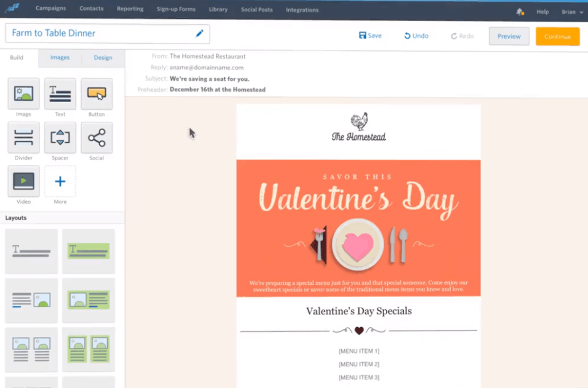Switch to the Build tab
This screenshot has width=588, height=388.
[17, 57]
